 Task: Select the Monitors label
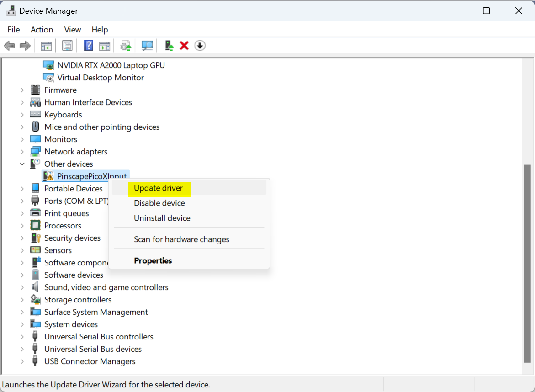click(61, 139)
